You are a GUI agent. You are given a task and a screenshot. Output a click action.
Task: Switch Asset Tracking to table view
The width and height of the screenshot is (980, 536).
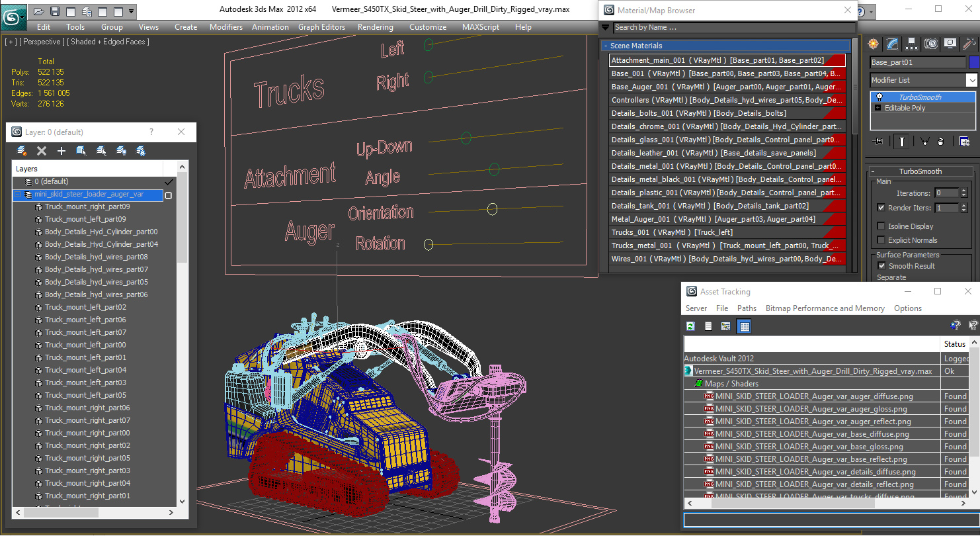745,326
